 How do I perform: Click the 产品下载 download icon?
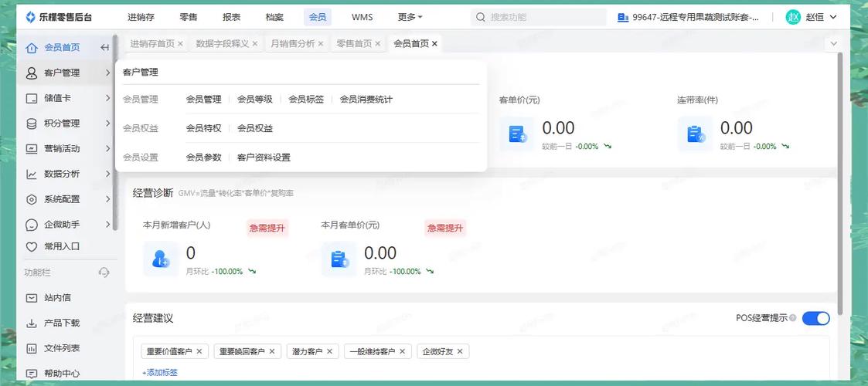tap(32, 323)
